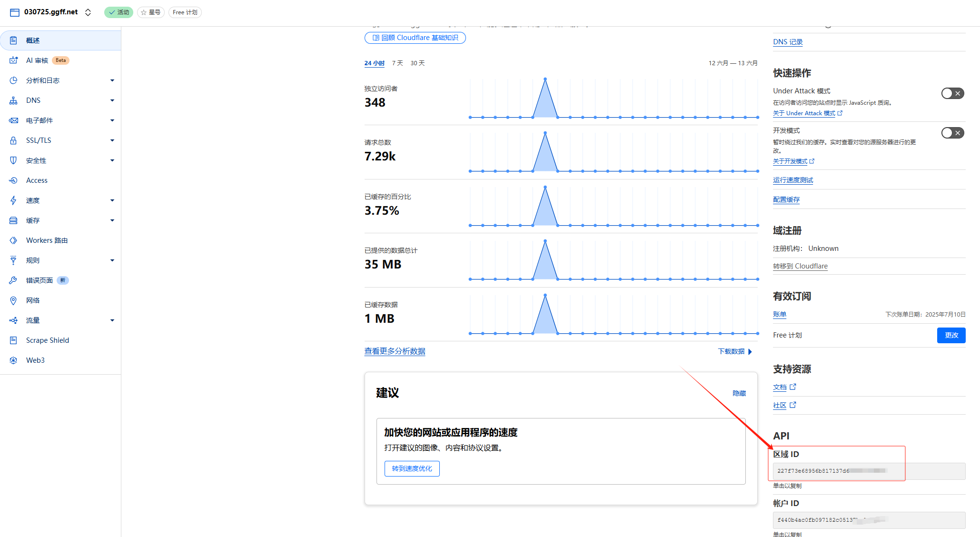
Task: Enable Under Attack 模式 toggle
Action: pos(952,93)
